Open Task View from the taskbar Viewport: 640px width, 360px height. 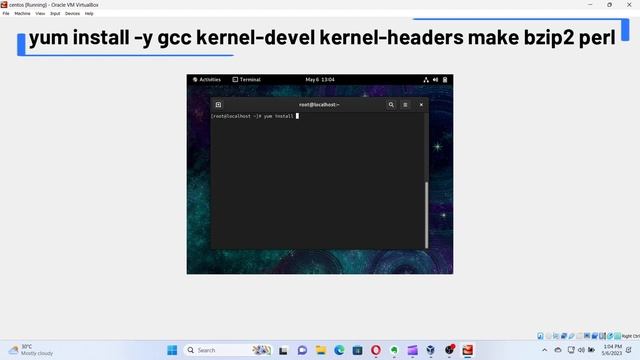(283, 350)
